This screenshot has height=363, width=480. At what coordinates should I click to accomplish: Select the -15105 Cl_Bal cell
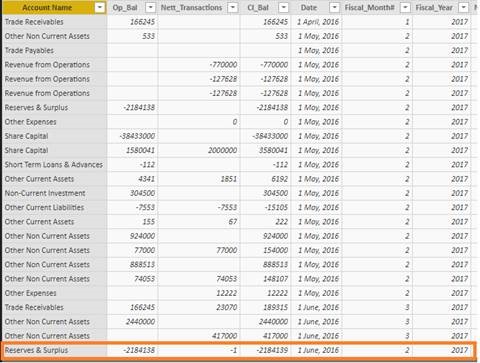pyautogui.click(x=265, y=207)
